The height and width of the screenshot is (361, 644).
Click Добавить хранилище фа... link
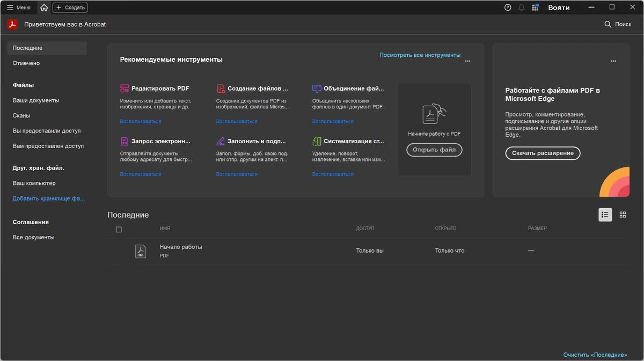click(49, 198)
